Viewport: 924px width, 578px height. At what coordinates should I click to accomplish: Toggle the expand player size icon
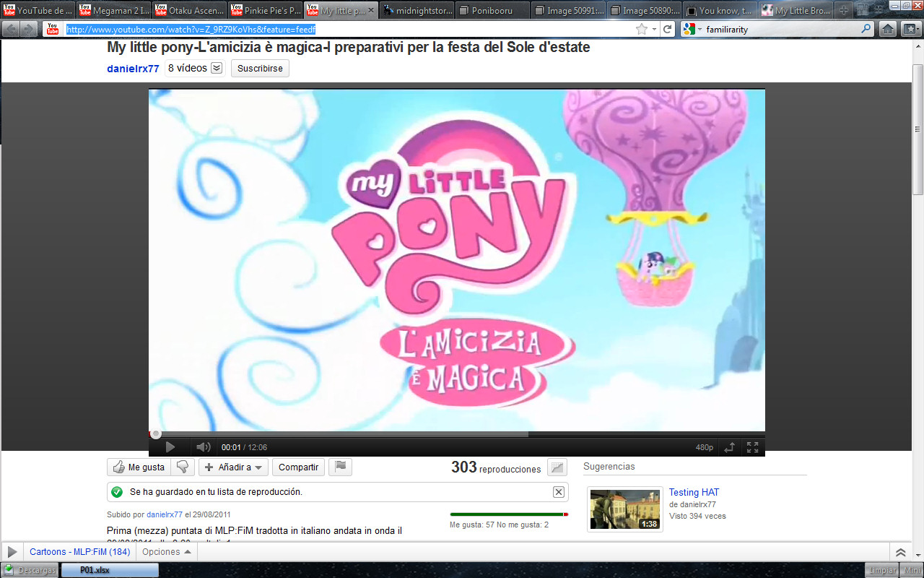coord(730,447)
